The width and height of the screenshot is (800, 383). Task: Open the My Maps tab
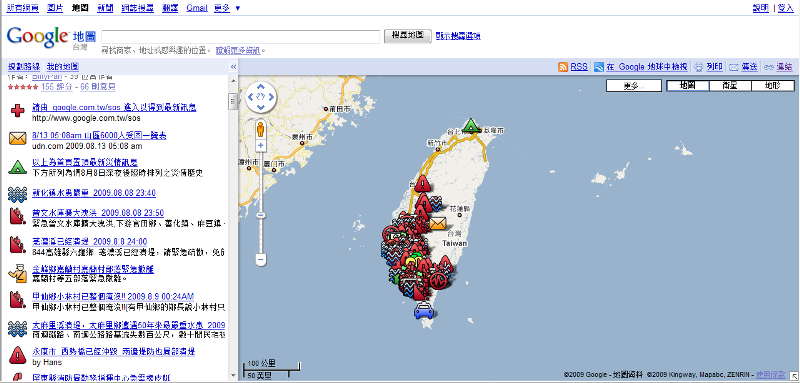pyautogui.click(x=62, y=67)
